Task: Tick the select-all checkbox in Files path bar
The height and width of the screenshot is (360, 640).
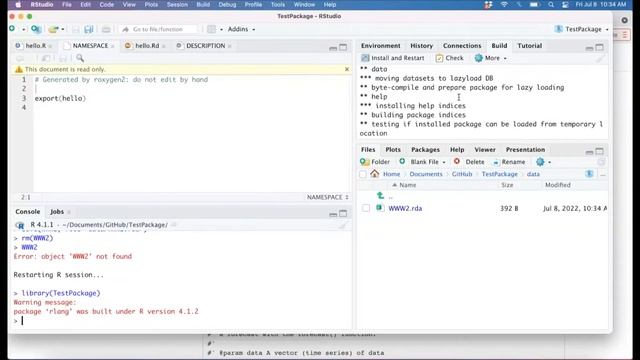Action: [x=363, y=174]
